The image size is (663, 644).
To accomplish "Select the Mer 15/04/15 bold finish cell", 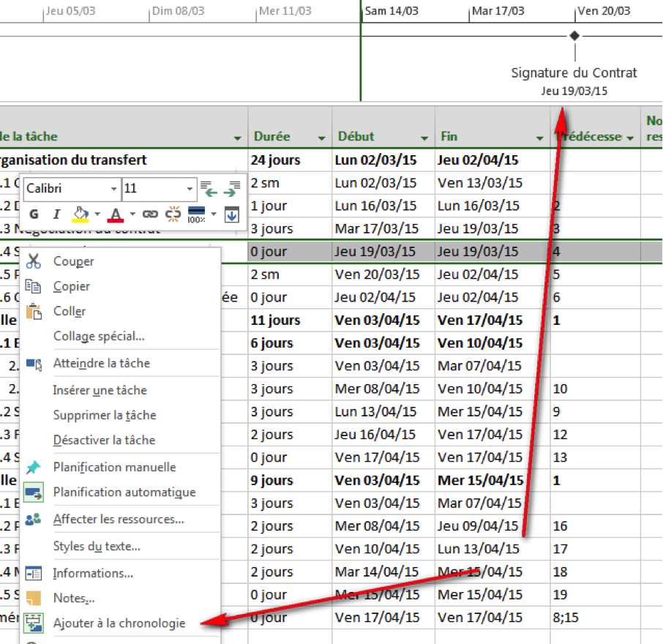I will (x=492, y=480).
